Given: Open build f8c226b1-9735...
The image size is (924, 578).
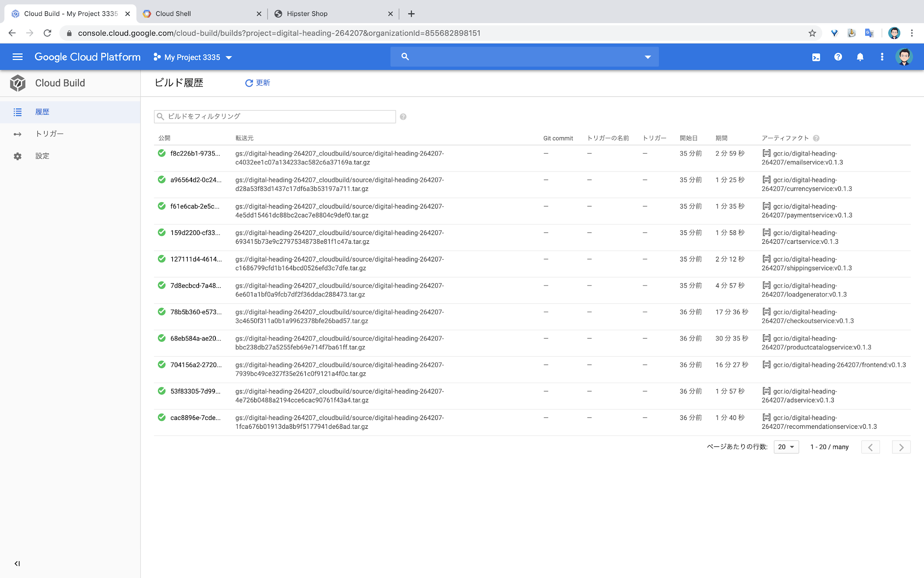Looking at the screenshot, I should (x=195, y=153).
